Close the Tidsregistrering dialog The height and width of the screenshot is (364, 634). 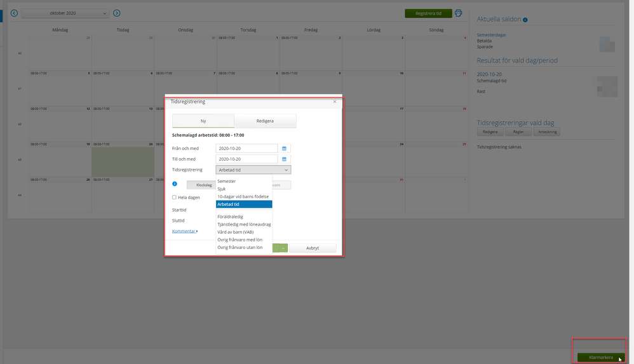[334, 102]
